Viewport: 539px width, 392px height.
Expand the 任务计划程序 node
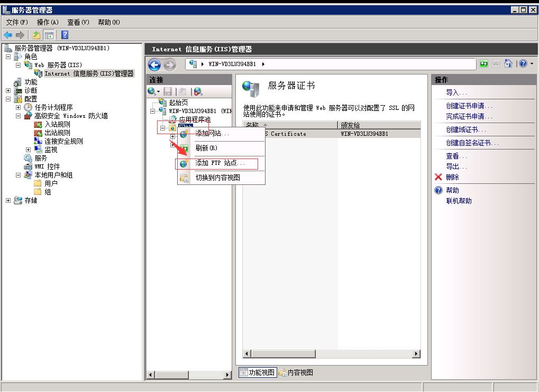tap(18, 107)
